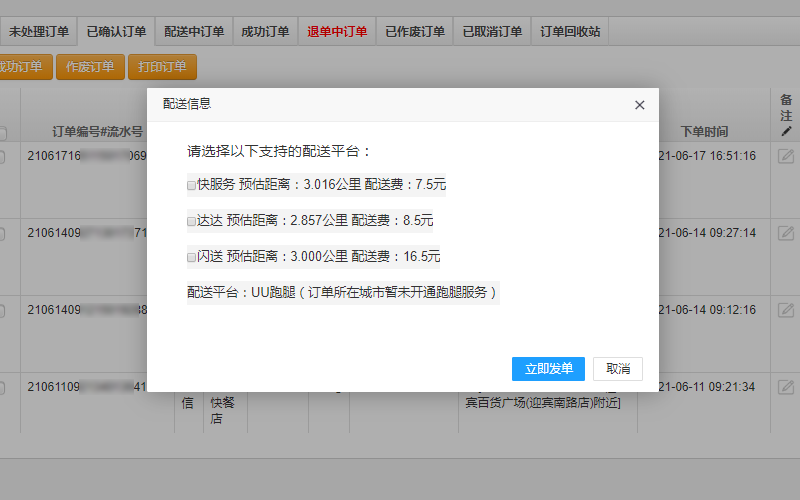Edit note for order placed at 09:12:16
The height and width of the screenshot is (500, 800).
786,310
